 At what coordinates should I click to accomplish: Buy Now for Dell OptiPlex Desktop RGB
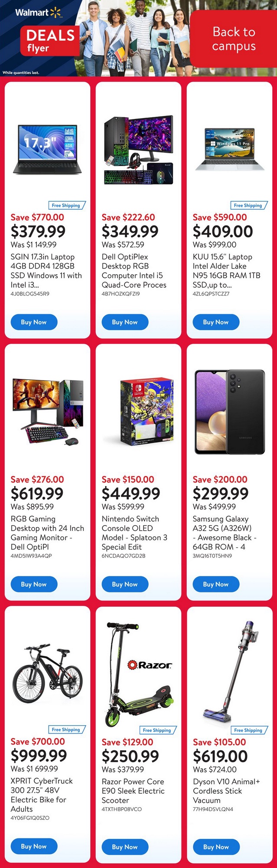click(125, 322)
